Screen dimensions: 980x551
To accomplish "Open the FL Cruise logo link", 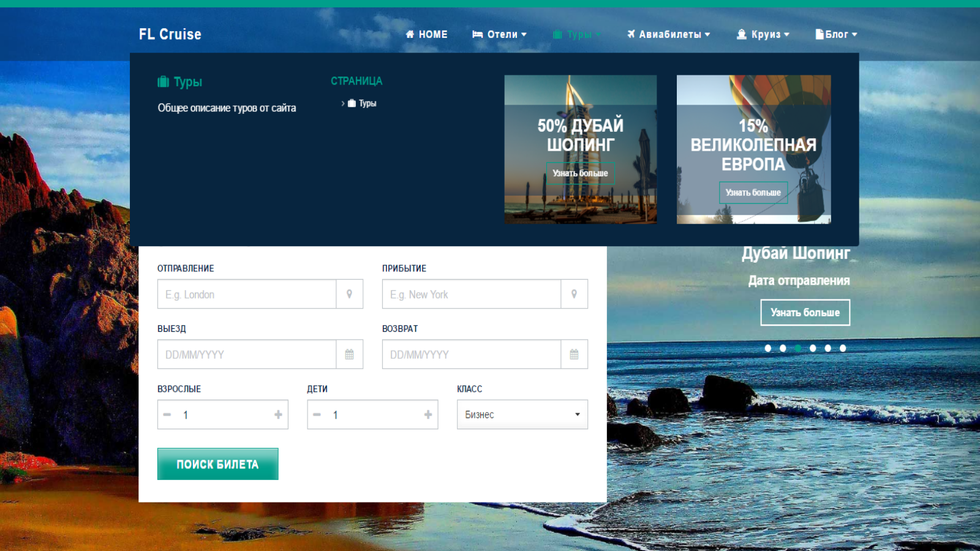I will pyautogui.click(x=170, y=34).
